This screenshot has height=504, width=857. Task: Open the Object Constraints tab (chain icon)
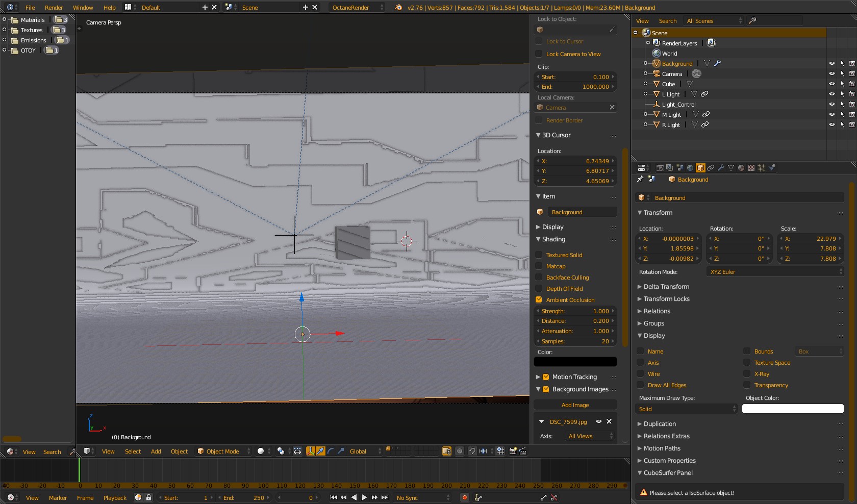pos(711,168)
